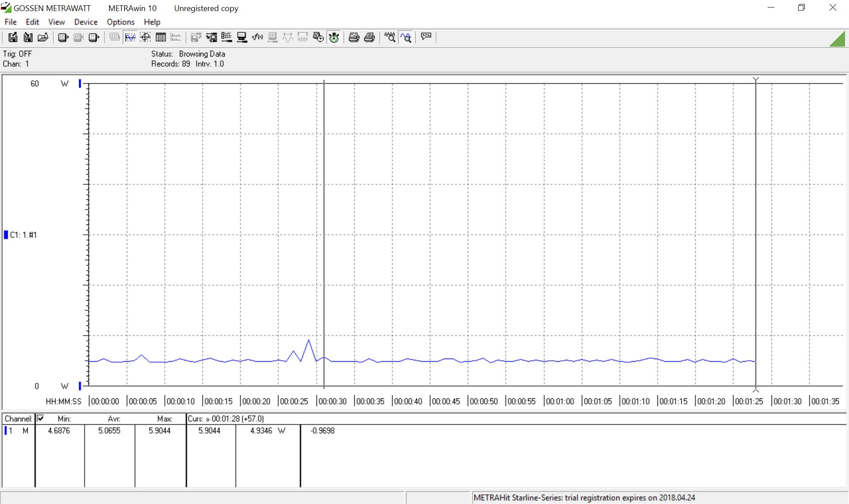
Task: Click the speech bubble help icon
Action: click(x=426, y=37)
